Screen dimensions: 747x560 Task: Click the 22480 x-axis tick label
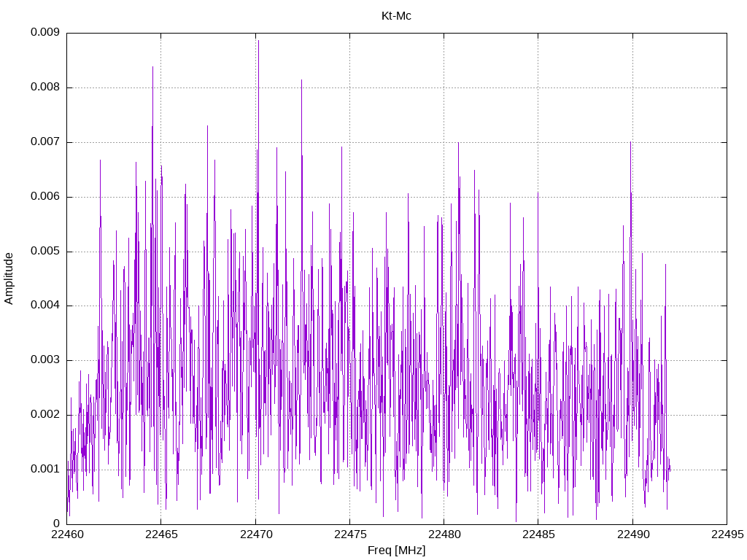coord(444,534)
